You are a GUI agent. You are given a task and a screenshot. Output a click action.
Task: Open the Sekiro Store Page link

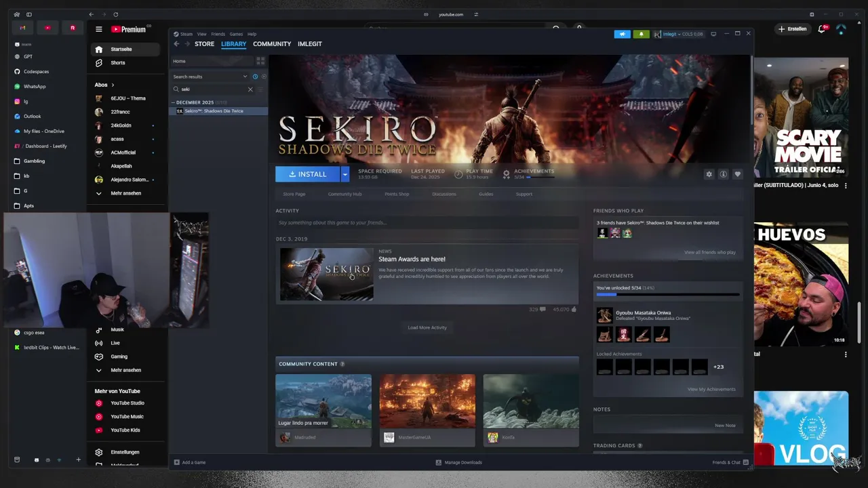(294, 194)
